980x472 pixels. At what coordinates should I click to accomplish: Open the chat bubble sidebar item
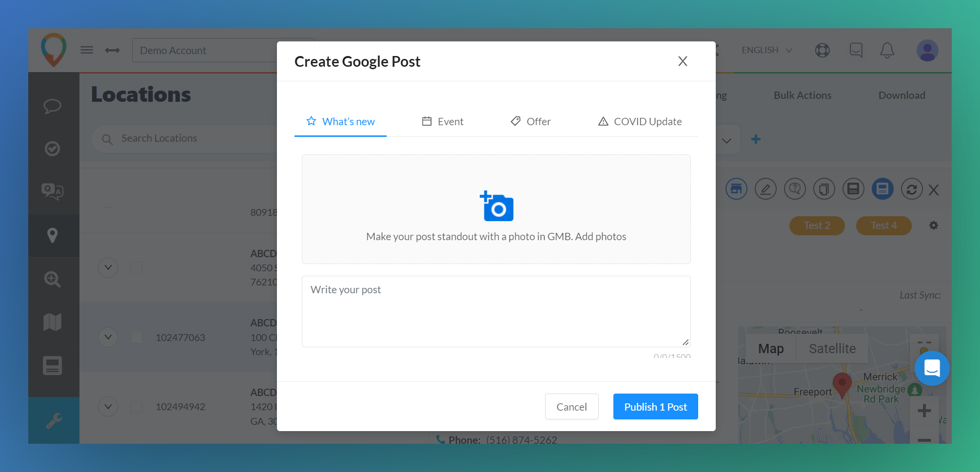(x=53, y=106)
